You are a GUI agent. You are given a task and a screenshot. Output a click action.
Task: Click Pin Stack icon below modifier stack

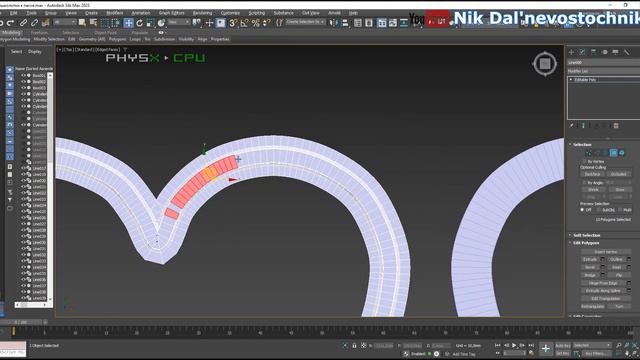[572, 126]
